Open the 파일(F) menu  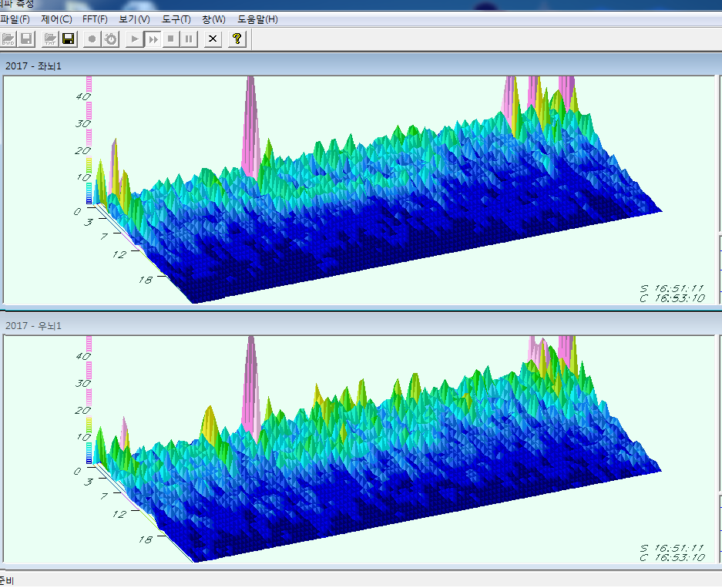(x=15, y=18)
